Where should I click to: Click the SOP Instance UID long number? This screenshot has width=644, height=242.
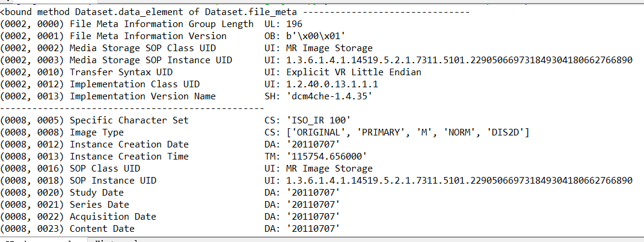459,181
